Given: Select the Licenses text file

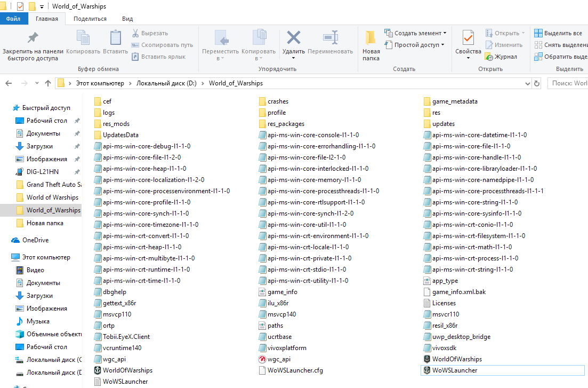Looking at the screenshot, I should point(439,303).
